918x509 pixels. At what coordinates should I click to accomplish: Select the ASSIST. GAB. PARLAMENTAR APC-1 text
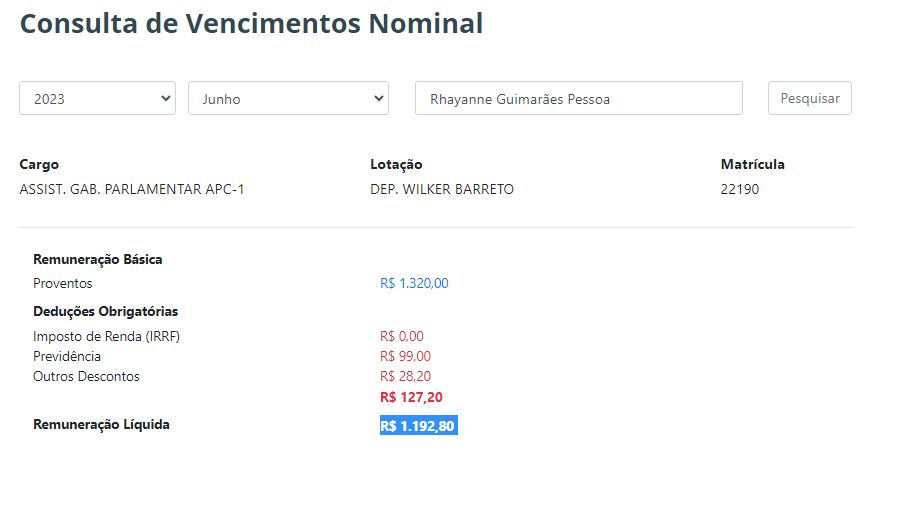(132, 189)
